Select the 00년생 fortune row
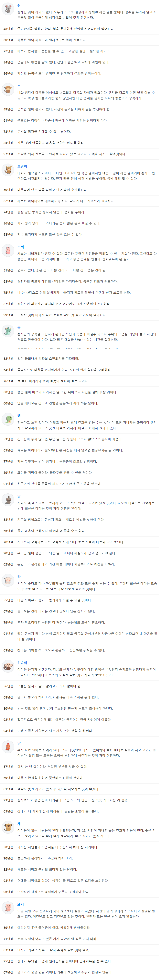Screen dimensions: 161x980 pyautogui.click(x=80, y=403)
